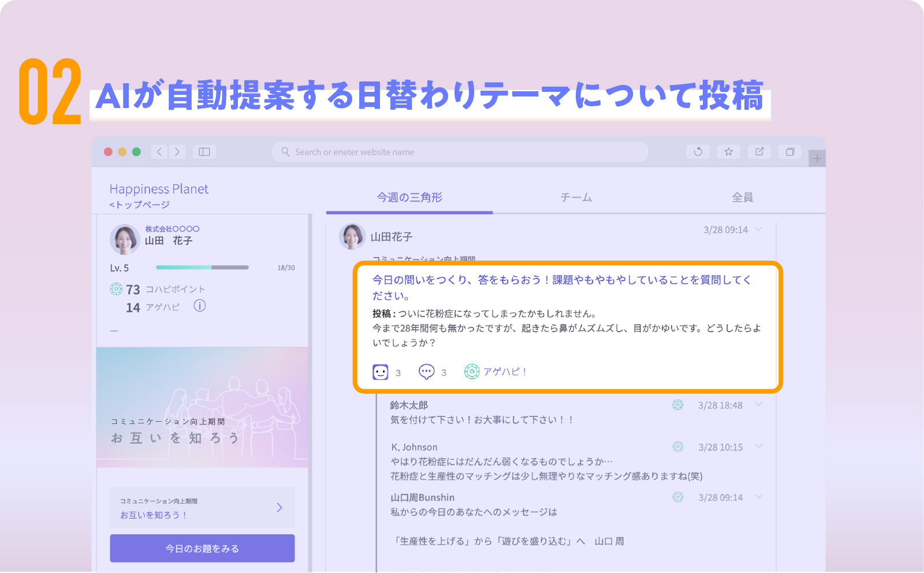
Task: Click the info icon beside アゲハピ
Action: [x=199, y=306]
